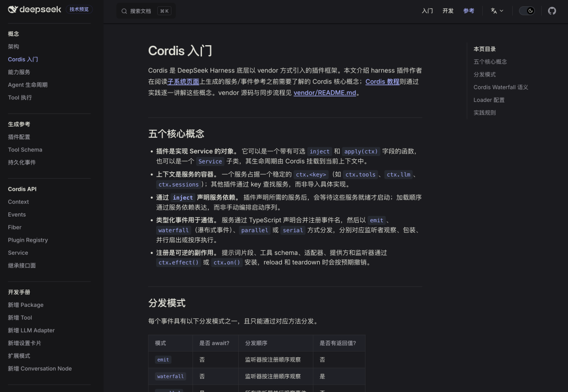The height and width of the screenshot is (392, 568).
Task: Click the 是否有返回值? table header
Action: coord(338,343)
